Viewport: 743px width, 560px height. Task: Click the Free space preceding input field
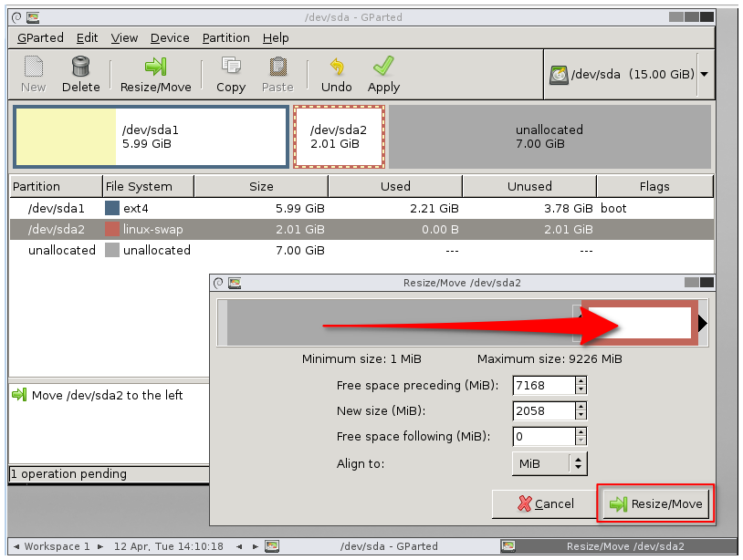click(x=543, y=385)
